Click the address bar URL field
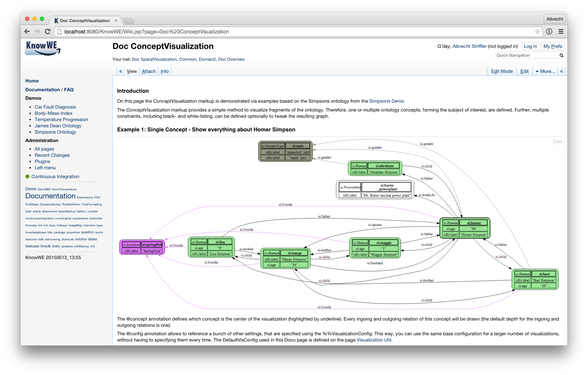This screenshot has height=375, width=588. point(299,32)
